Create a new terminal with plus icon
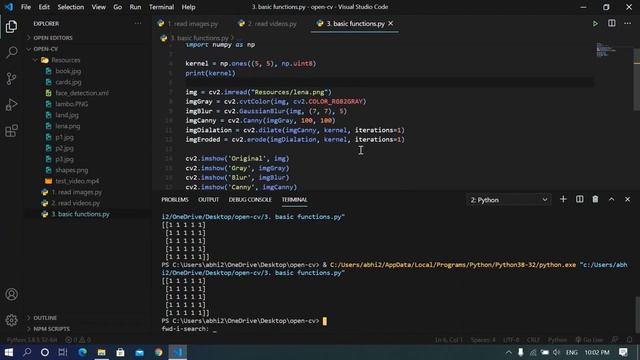 [x=563, y=199]
